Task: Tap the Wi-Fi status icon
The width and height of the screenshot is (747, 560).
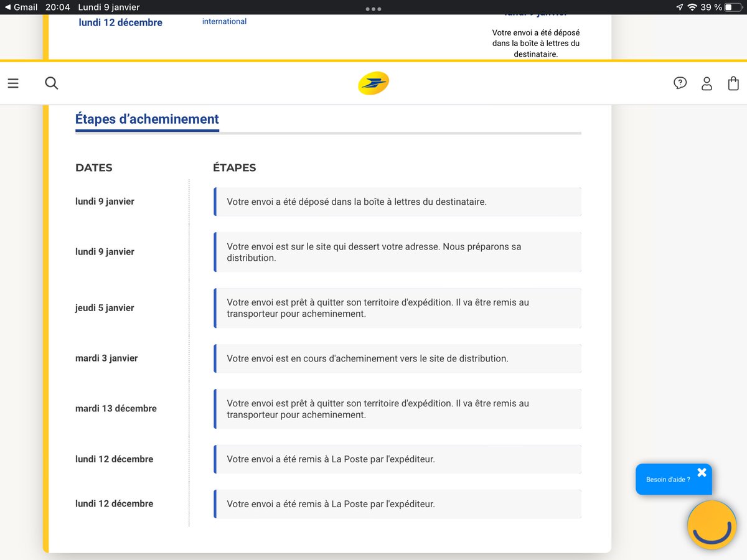Action: pos(692,7)
